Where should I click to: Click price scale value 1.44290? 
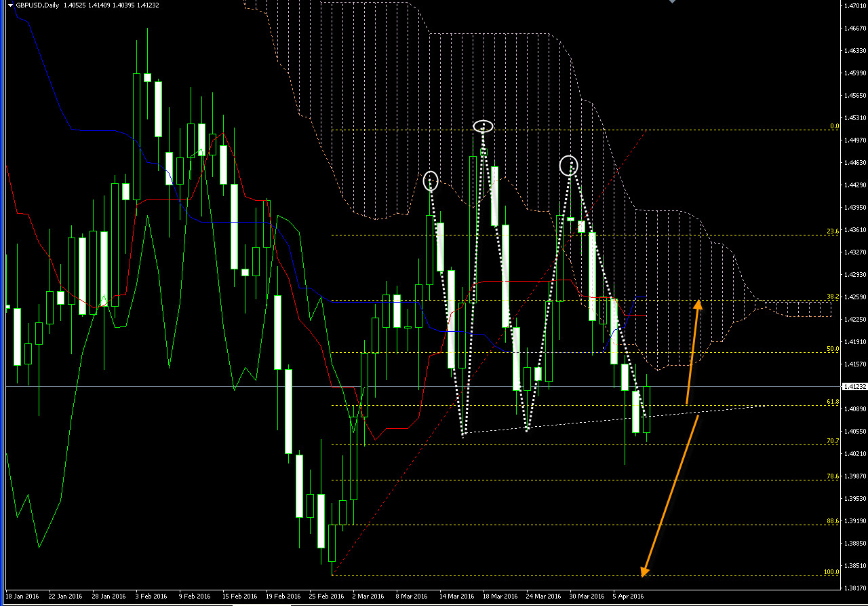pyautogui.click(x=854, y=185)
